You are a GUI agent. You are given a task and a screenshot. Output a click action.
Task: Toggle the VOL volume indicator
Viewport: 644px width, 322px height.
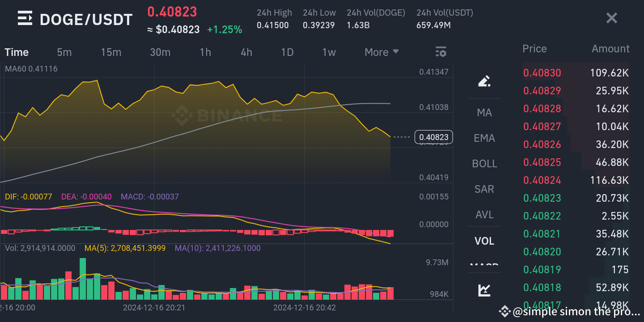pyautogui.click(x=484, y=241)
